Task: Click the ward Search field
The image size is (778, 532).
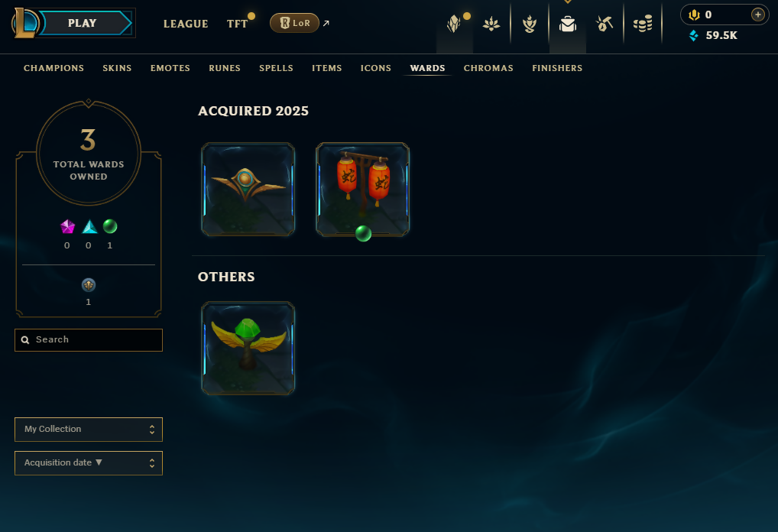Action: tap(89, 340)
